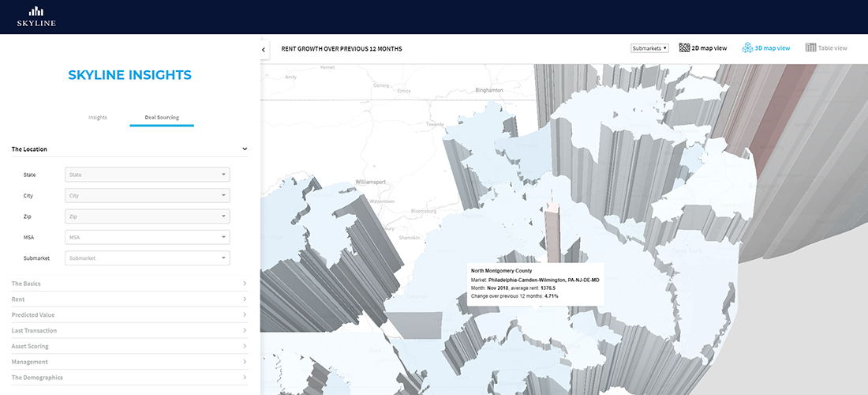Expand The Basics section

pos(129,284)
